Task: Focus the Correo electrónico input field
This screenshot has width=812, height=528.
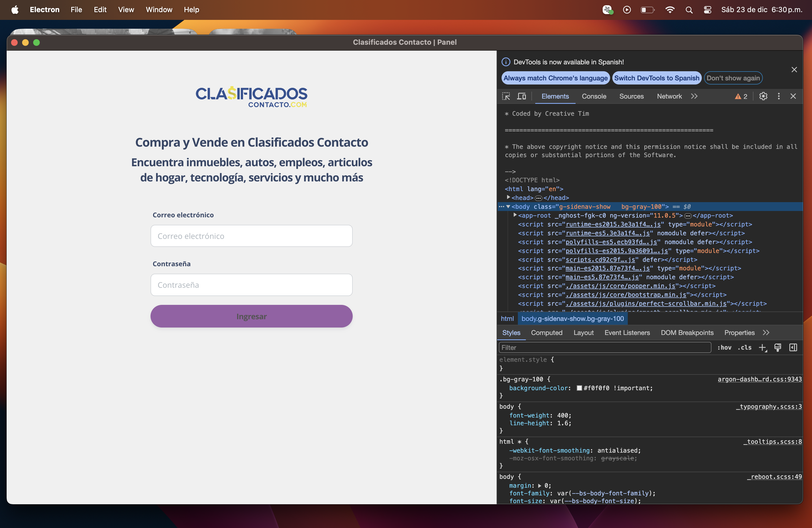Action: [x=251, y=236]
